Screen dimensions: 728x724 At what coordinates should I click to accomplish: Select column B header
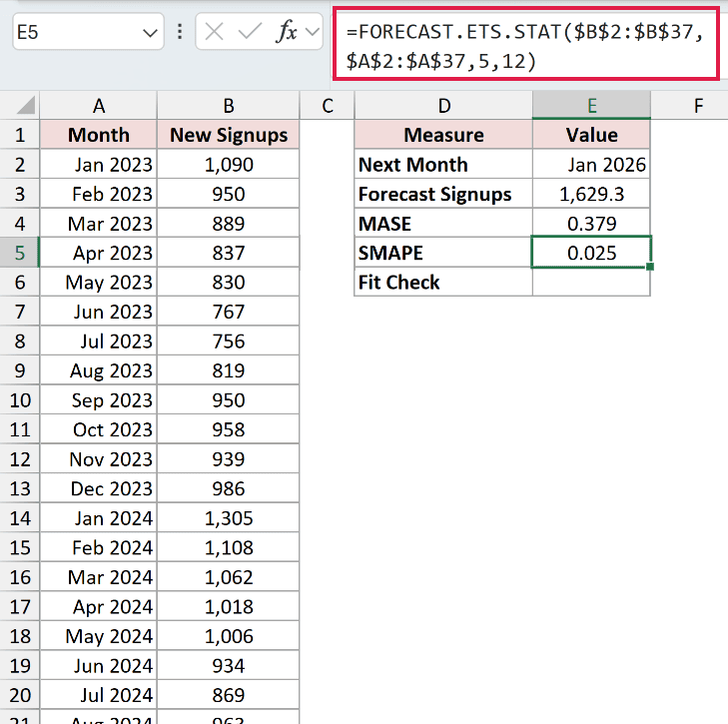229,106
